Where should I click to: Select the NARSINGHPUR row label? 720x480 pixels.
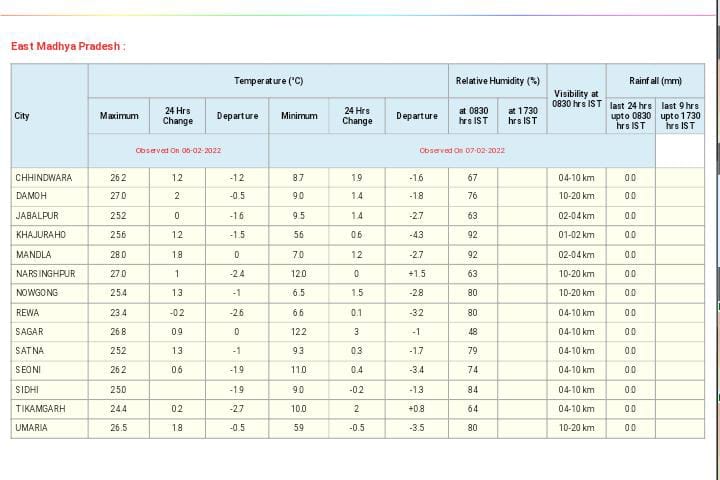[46, 273]
